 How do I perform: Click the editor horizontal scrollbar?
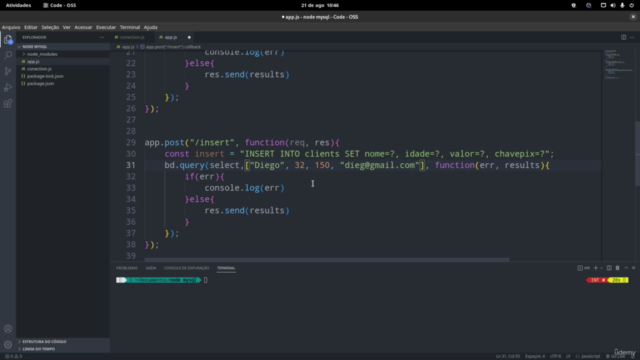(327, 260)
